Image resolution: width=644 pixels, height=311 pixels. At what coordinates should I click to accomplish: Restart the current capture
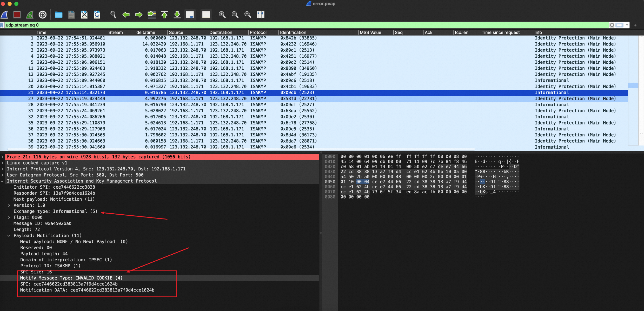(x=30, y=15)
